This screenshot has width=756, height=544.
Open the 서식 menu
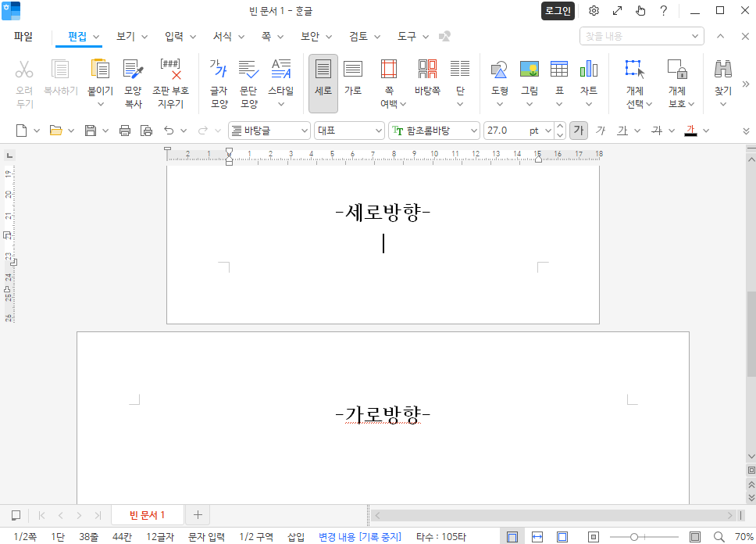pyautogui.click(x=222, y=36)
